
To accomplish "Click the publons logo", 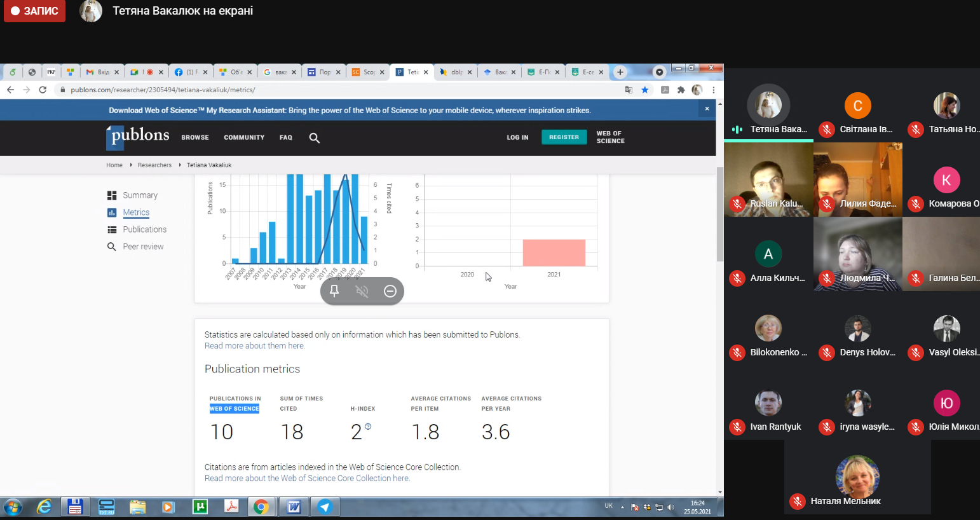I will 138,137.
